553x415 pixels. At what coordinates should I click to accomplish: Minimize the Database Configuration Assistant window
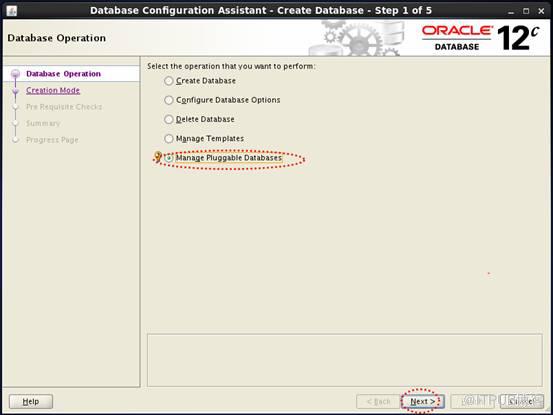(x=511, y=11)
